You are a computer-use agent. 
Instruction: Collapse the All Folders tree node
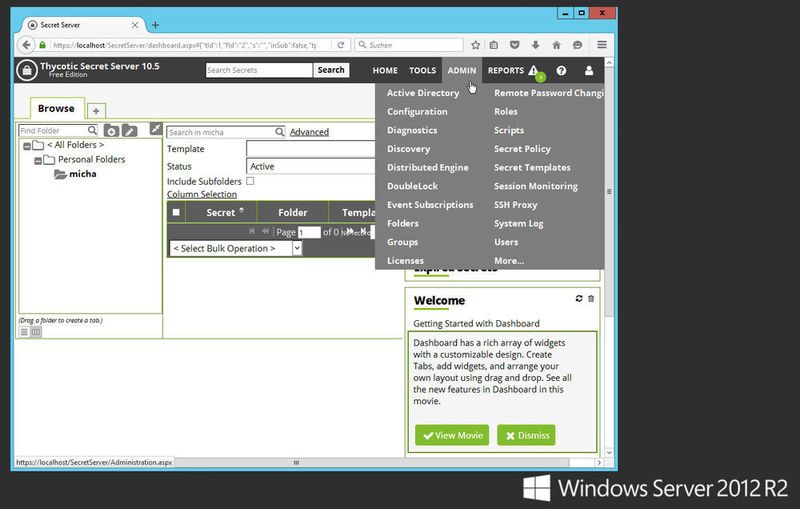[x=27, y=146]
